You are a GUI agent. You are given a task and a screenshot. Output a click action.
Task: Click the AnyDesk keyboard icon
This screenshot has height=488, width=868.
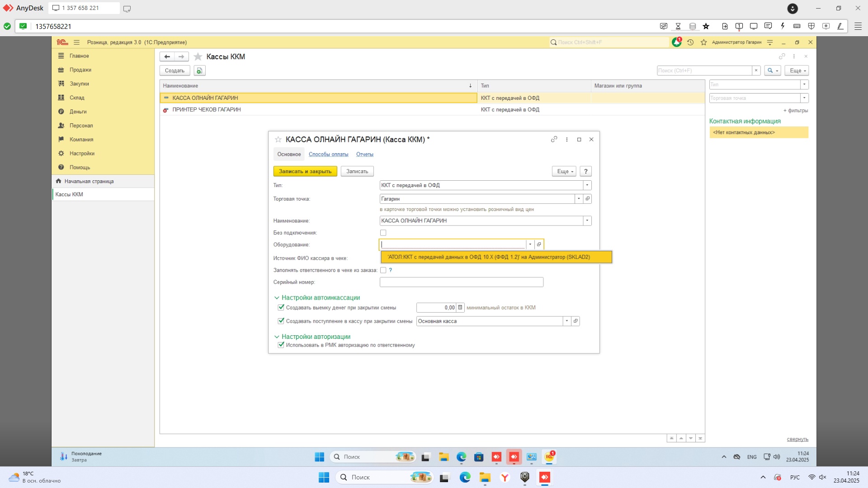[797, 26]
